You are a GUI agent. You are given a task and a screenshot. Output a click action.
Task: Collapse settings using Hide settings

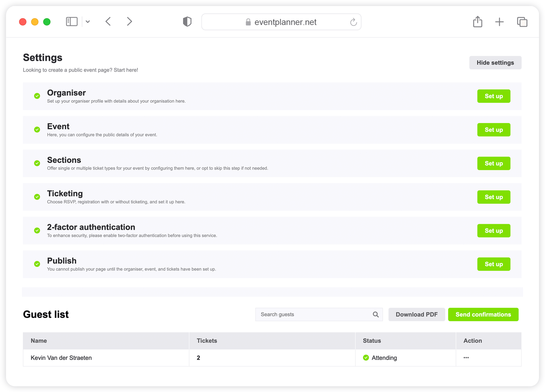click(495, 63)
